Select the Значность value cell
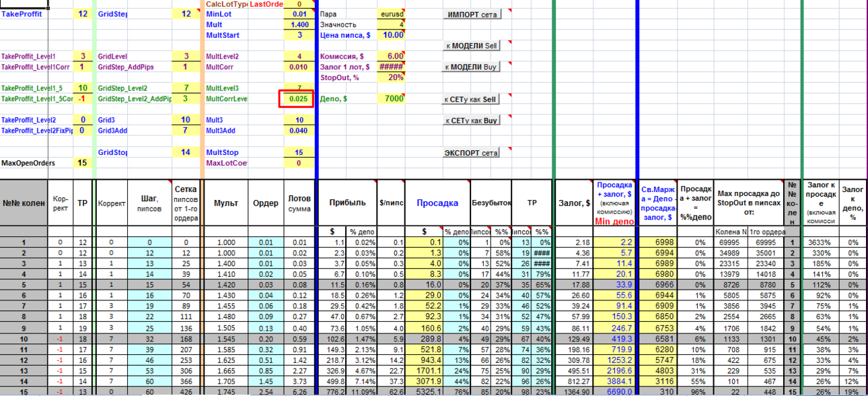Screen dimensions: 868x396 (x=392, y=24)
